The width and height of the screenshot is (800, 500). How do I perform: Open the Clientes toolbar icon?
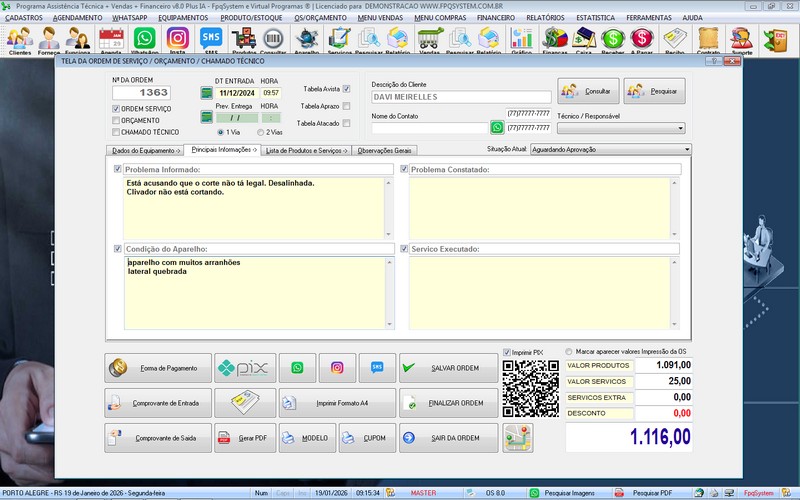click(20, 40)
